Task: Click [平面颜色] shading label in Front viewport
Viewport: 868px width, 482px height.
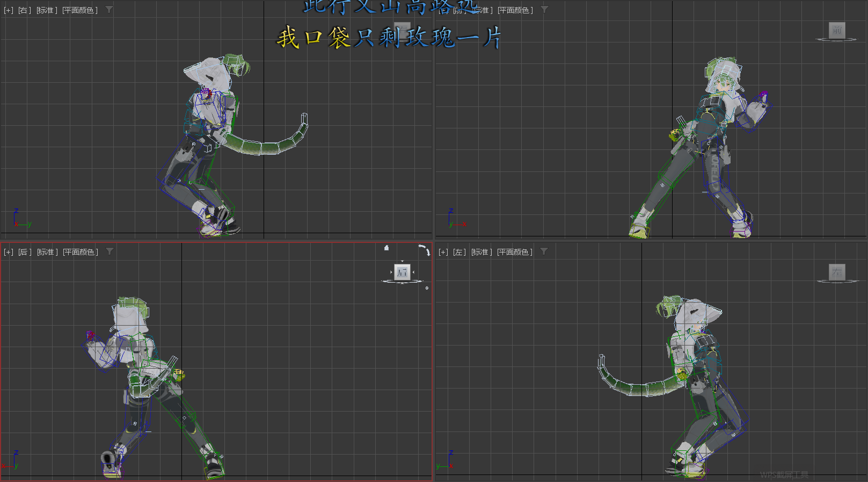Action: pos(515,10)
